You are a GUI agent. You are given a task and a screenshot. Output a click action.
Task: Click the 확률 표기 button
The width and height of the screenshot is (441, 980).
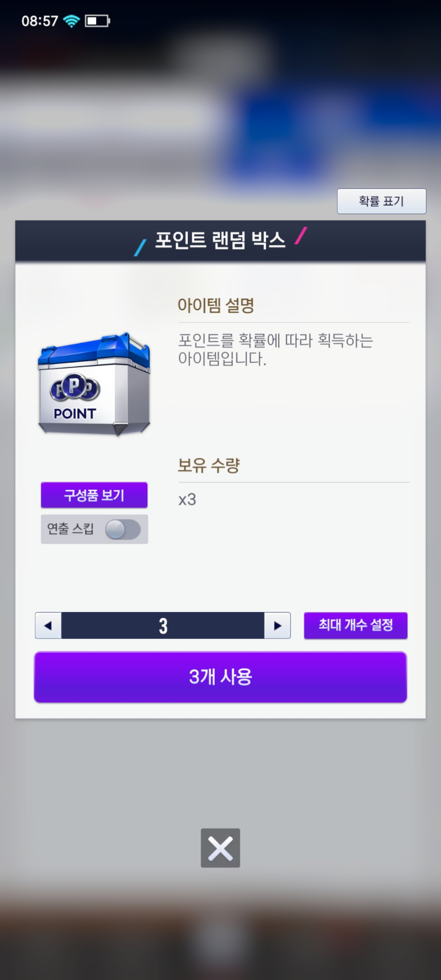pos(381,201)
